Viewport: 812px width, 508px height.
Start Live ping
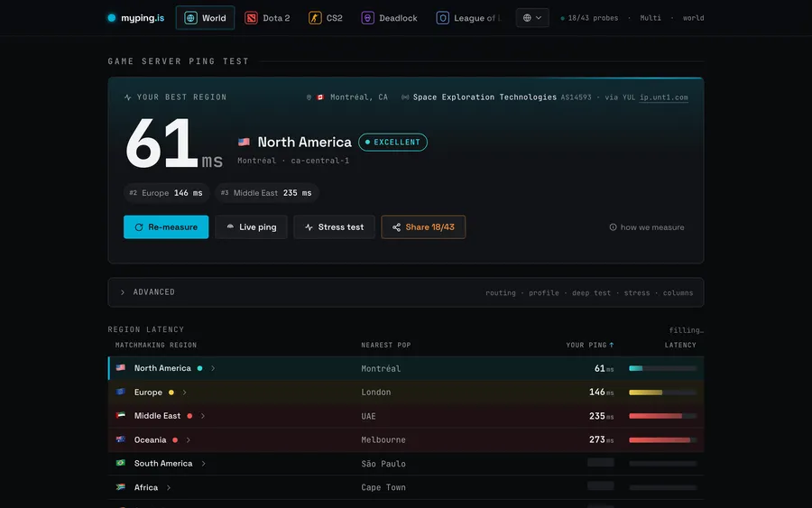click(251, 226)
